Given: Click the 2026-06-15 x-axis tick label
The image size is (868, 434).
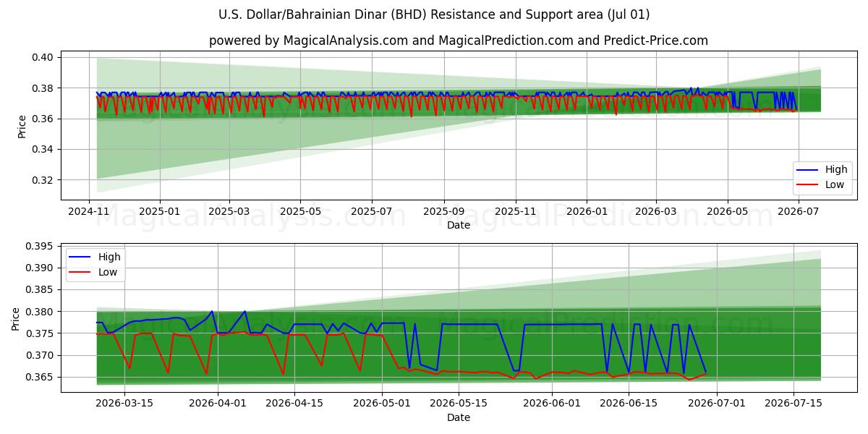Looking at the screenshot, I should [629, 404].
